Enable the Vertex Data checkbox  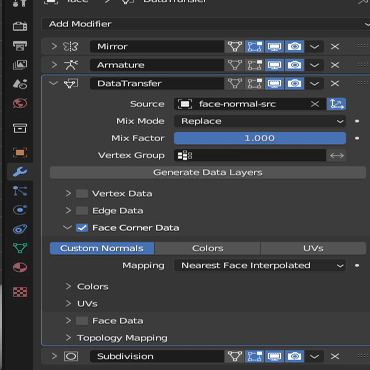tap(82, 194)
